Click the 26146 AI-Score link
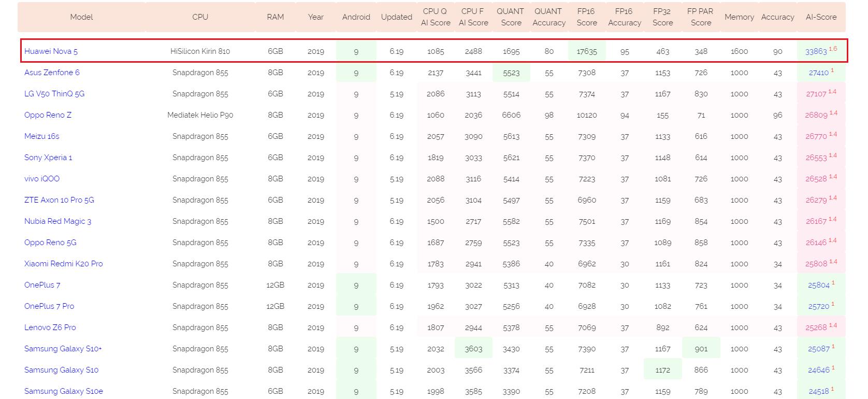Screen dimensions: 868x399 point(816,243)
